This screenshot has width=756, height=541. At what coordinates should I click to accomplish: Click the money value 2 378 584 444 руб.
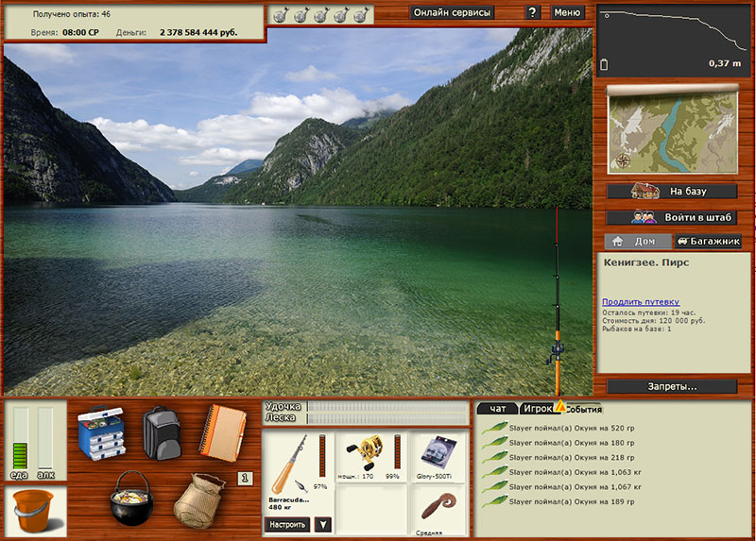click(x=198, y=32)
